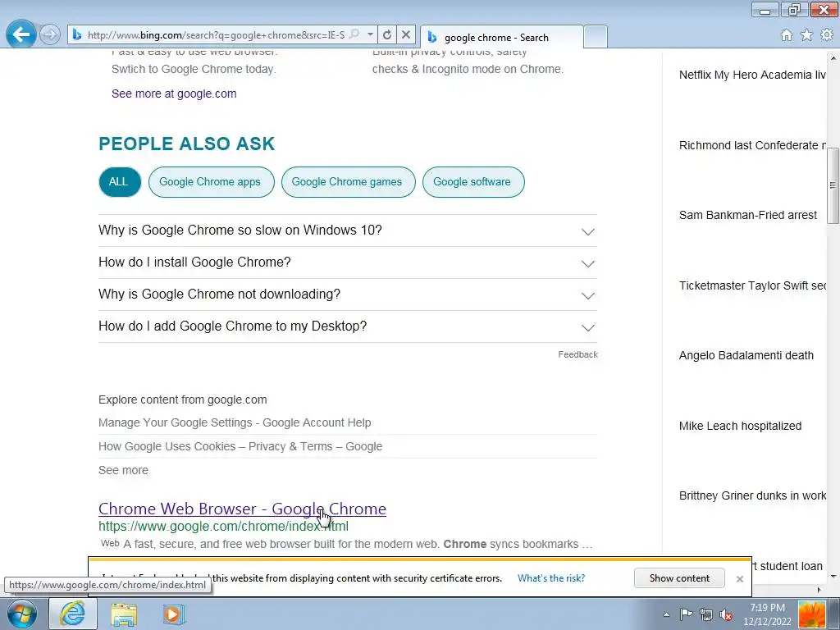Screen dimensions: 840x630
Task: Expand 'Why is Google Chrome not downloading?' chevron
Action: point(587,295)
